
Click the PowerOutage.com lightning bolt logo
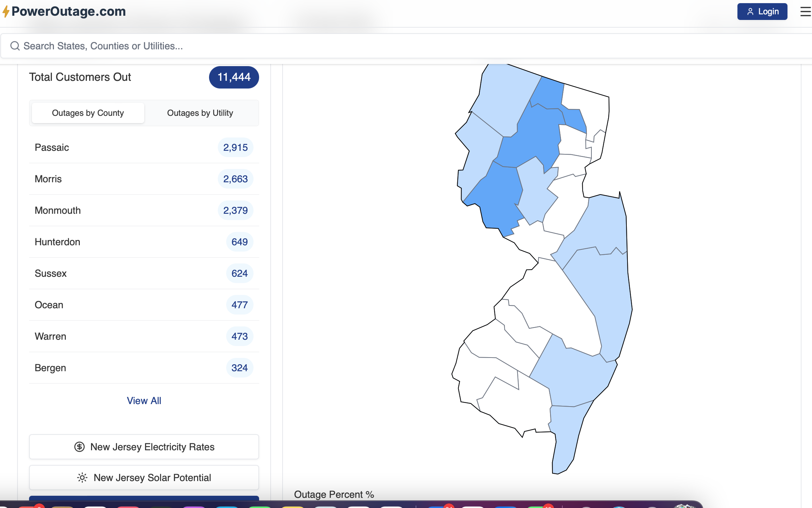(x=6, y=11)
